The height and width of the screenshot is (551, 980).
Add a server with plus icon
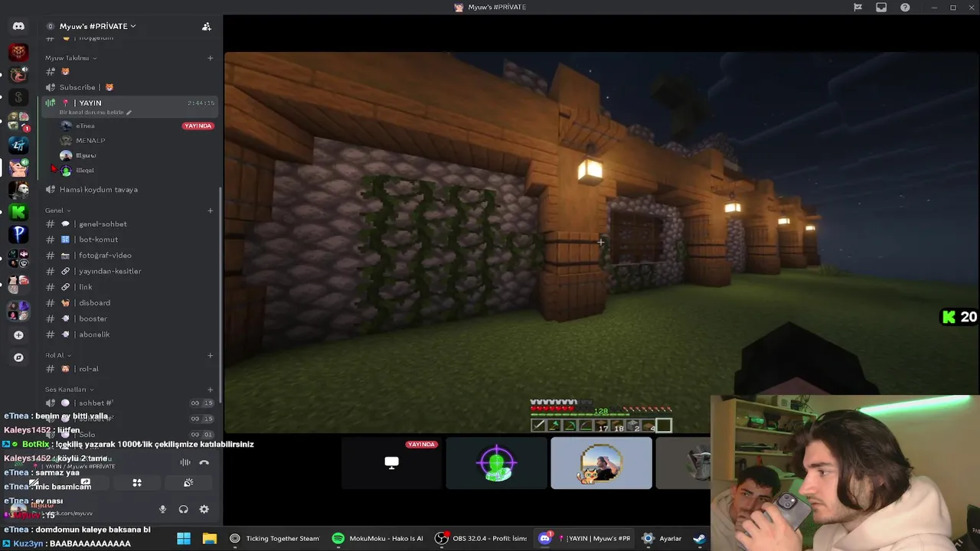click(x=18, y=334)
